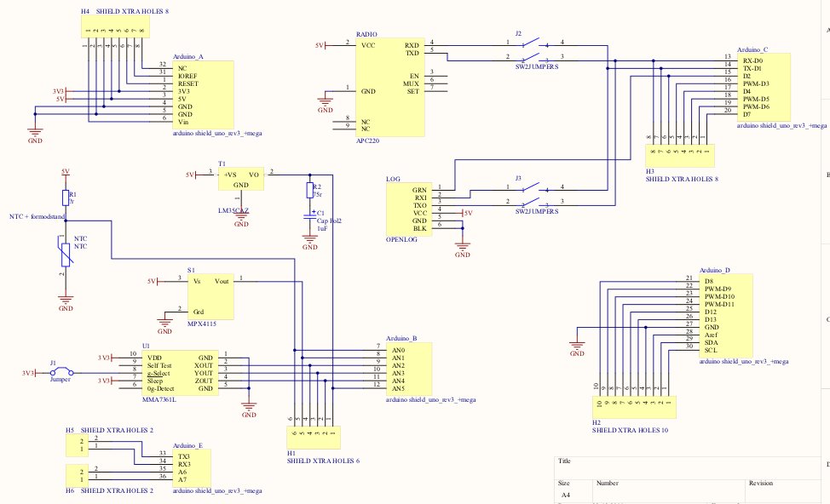Select the APC220 radio module block
Image resolution: width=830 pixels, height=504 pixels.
click(389, 88)
